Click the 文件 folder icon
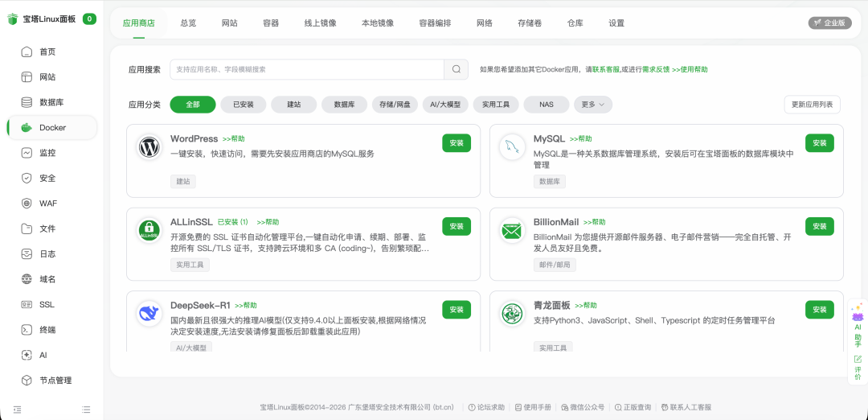This screenshot has width=868, height=420. click(27, 229)
